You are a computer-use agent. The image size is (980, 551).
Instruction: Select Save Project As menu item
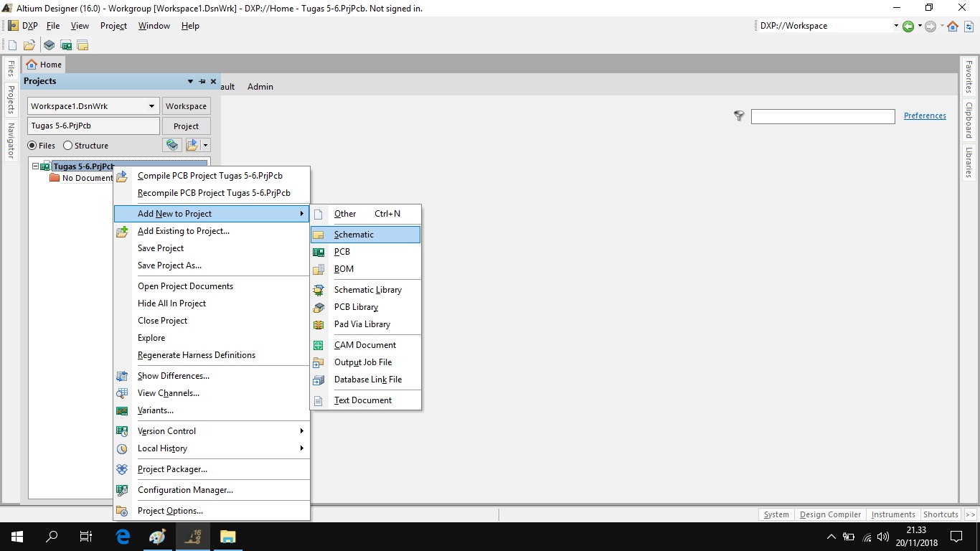click(212, 265)
